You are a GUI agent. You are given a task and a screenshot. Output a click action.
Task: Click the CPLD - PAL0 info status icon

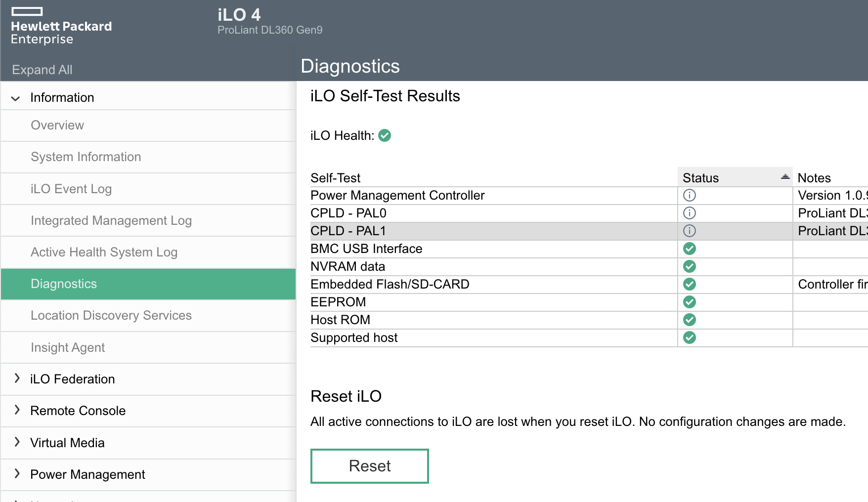coord(690,213)
